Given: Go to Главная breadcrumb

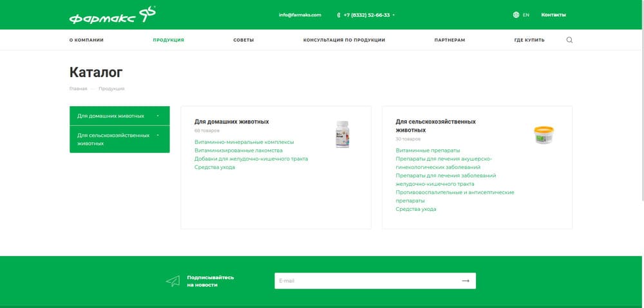Looking at the screenshot, I should tap(78, 88).
